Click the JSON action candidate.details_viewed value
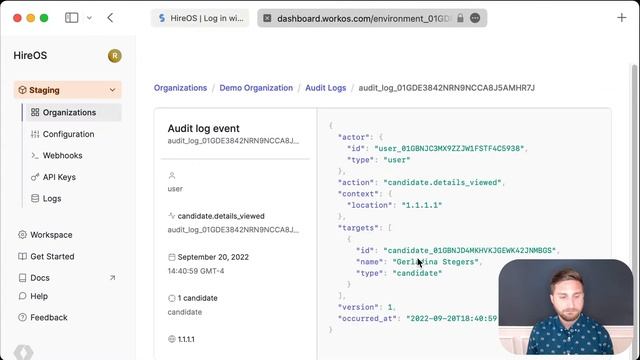The image size is (640, 360). [x=442, y=182]
